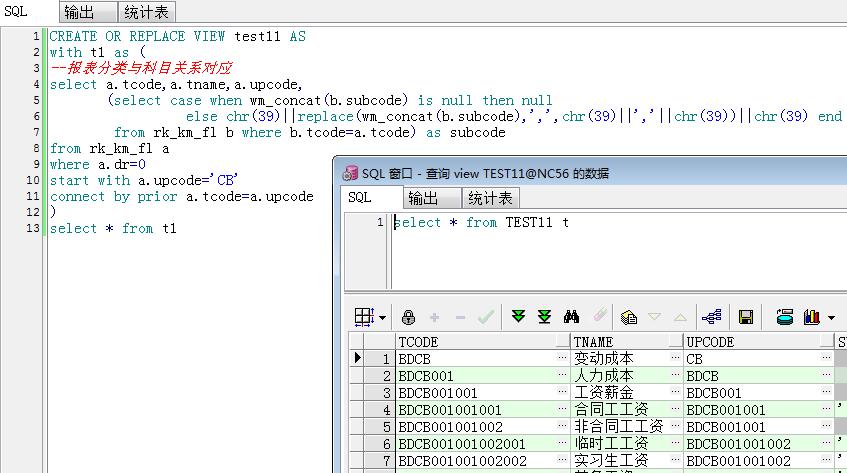Switch to 输出 tab in the back editor
847x473 pixels.
coord(88,12)
